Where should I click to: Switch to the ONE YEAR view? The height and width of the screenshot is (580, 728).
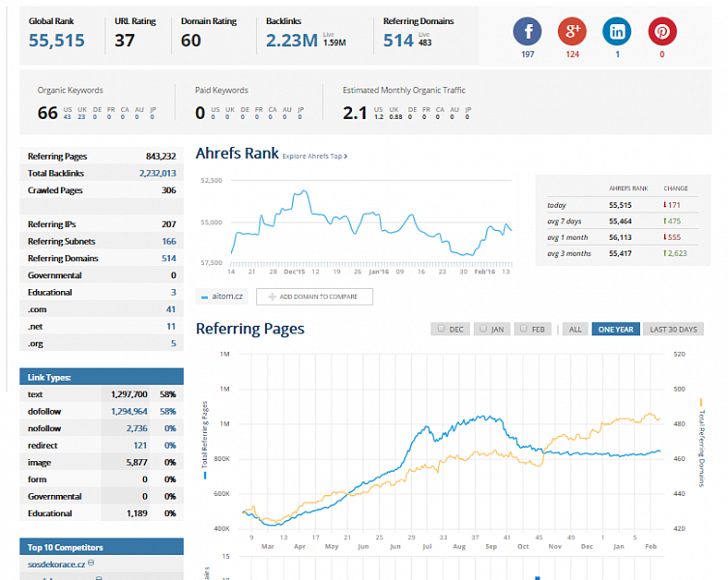pyautogui.click(x=615, y=330)
